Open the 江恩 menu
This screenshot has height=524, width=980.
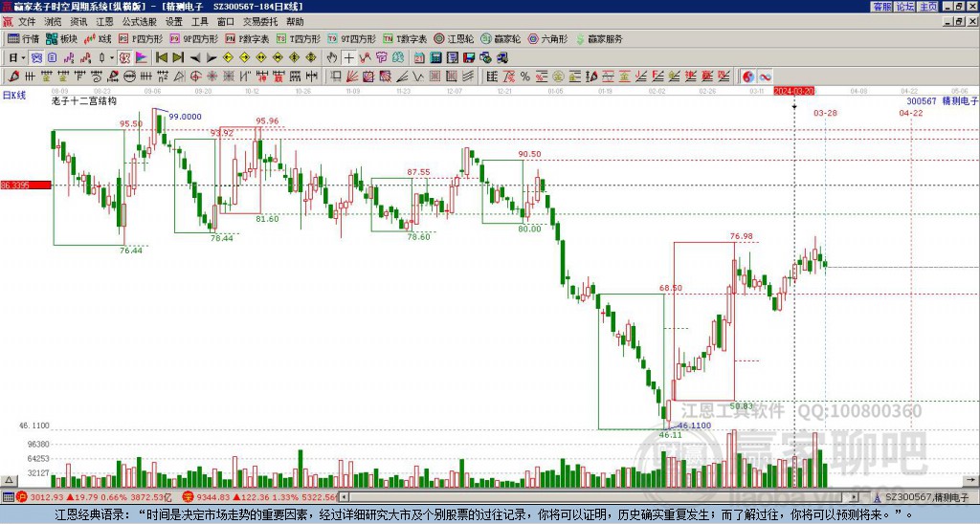(x=105, y=22)
